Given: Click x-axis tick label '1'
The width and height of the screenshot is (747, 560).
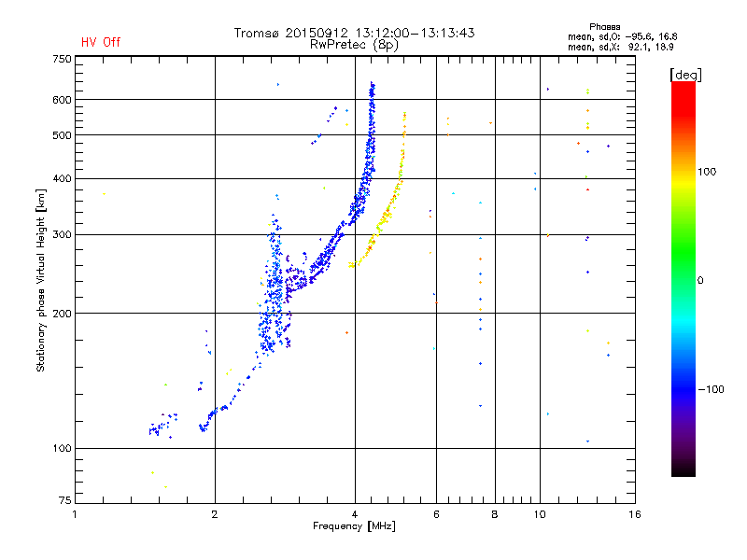Looking at the screenshot, I should (75, 514).
